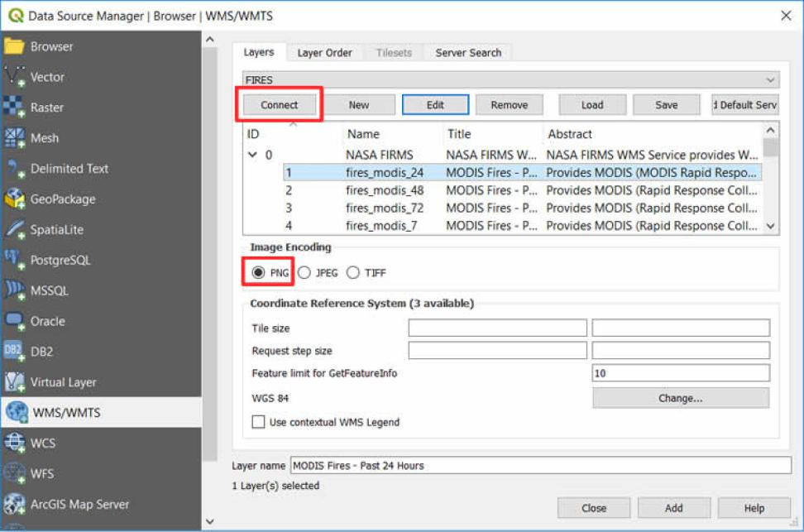Select the DB2 source icon
This screenshot has width=804, height=532.
pyautogui.click(x=14, y=352)
